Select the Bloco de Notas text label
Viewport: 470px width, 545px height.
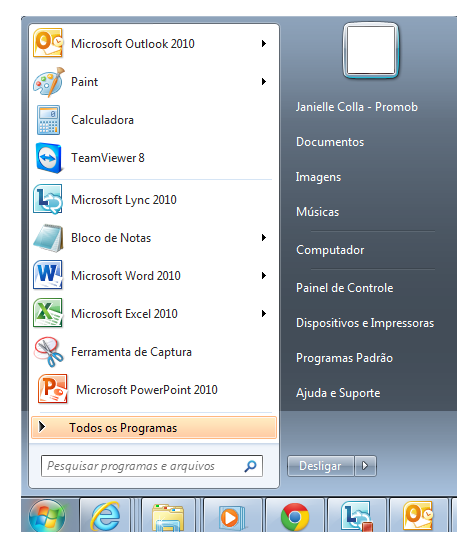click(x=111, y=238)
